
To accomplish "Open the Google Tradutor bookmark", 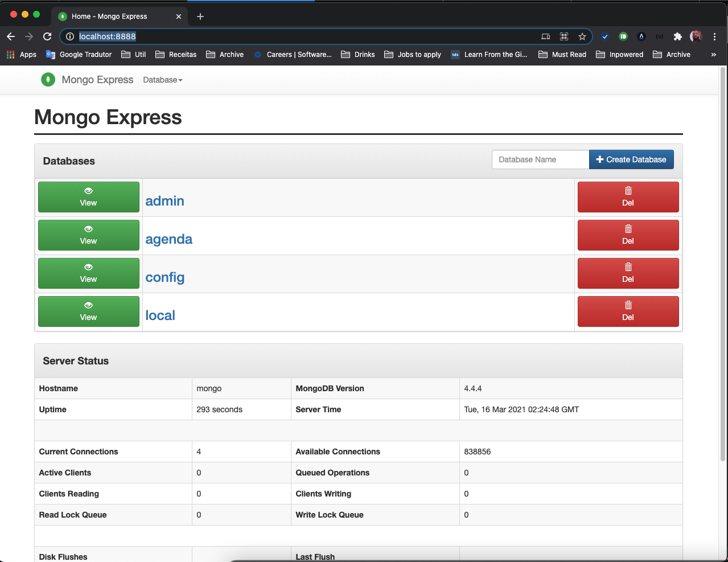I will tap(79, 55).
